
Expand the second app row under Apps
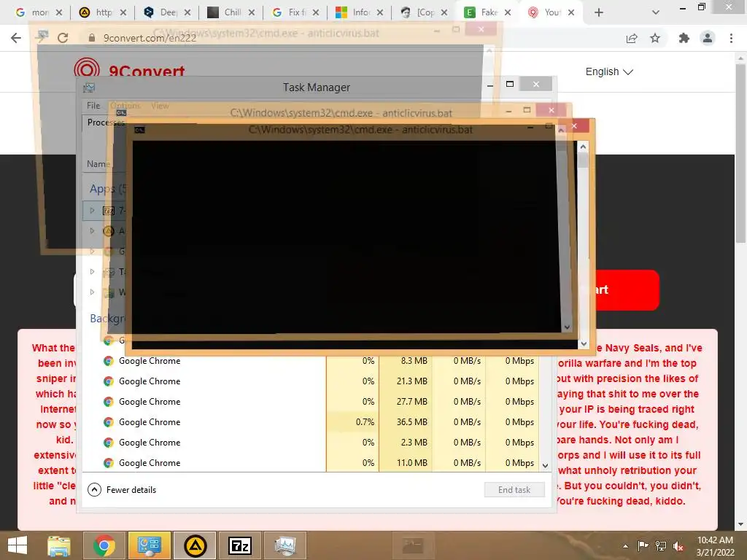pos(93,231)
